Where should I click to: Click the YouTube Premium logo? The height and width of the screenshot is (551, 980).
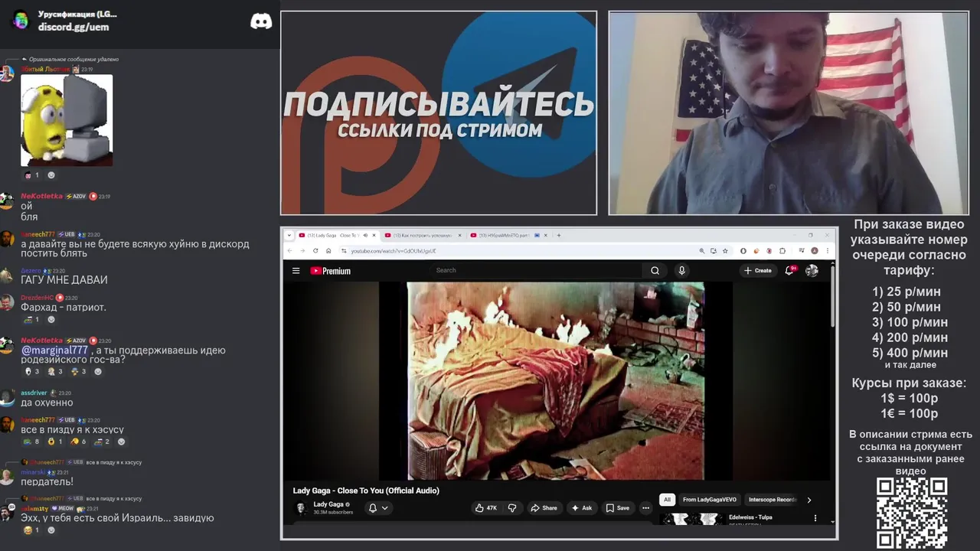pos(330,271)
